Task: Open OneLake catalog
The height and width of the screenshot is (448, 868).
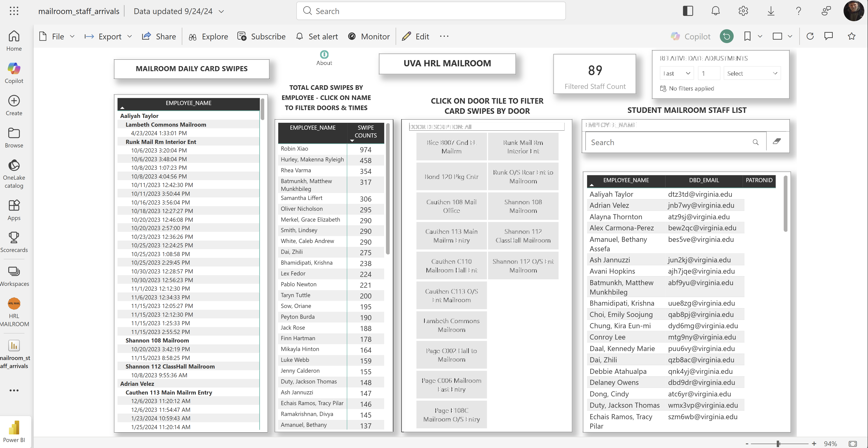Action: 14,173
